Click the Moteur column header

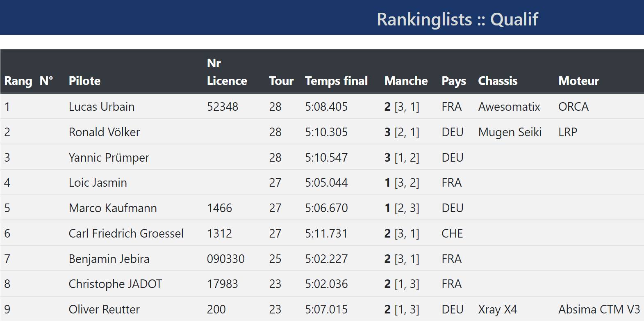578,81
